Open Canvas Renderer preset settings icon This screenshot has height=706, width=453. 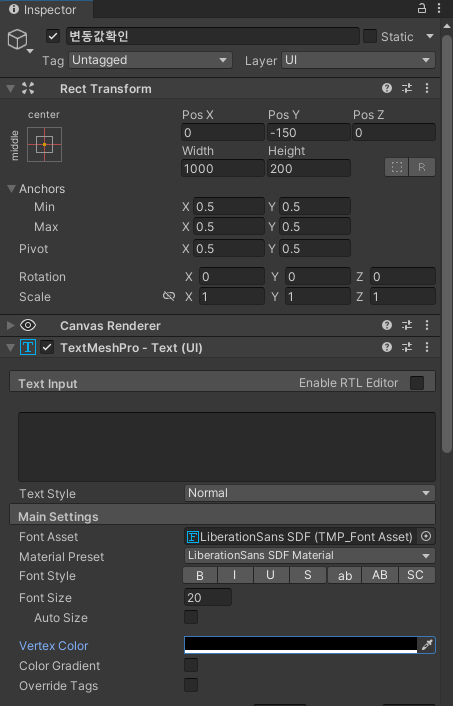pyautogui.click(x=407, y=325)
